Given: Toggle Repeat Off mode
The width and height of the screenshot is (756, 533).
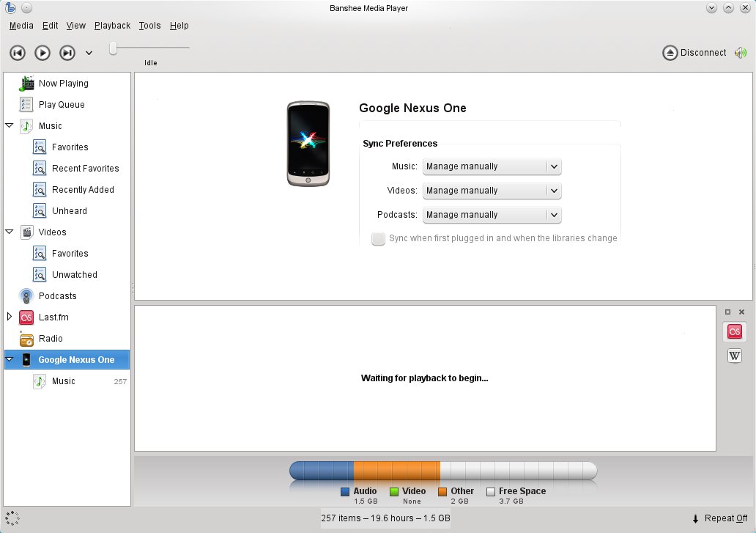Looking at the screenshot, I should pos(719,518).
